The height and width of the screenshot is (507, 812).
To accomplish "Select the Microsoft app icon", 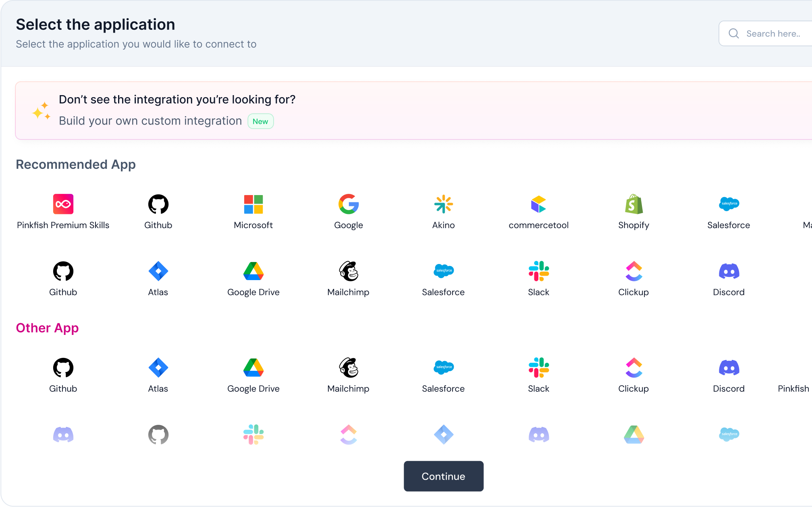I will 253,204.
